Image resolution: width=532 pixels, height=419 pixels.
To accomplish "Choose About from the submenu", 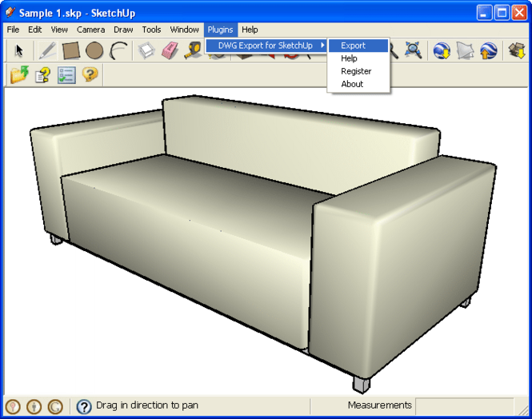I will coord(358,84).
